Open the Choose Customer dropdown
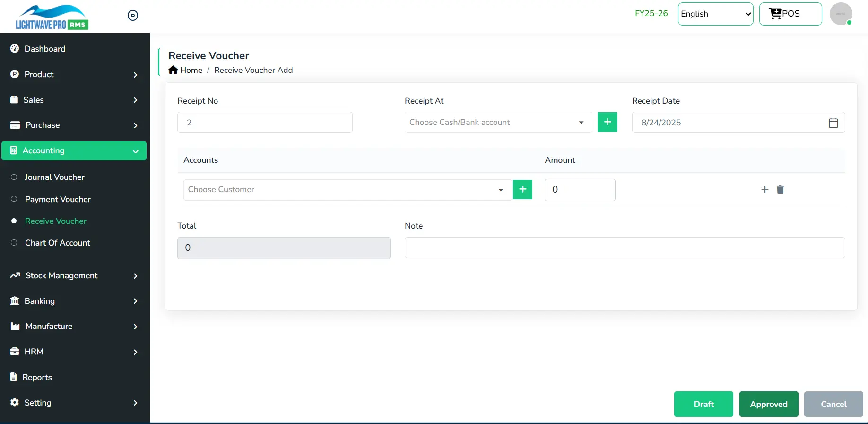The image size is (868, 424). pyautogui.click(x=347, y=190)
